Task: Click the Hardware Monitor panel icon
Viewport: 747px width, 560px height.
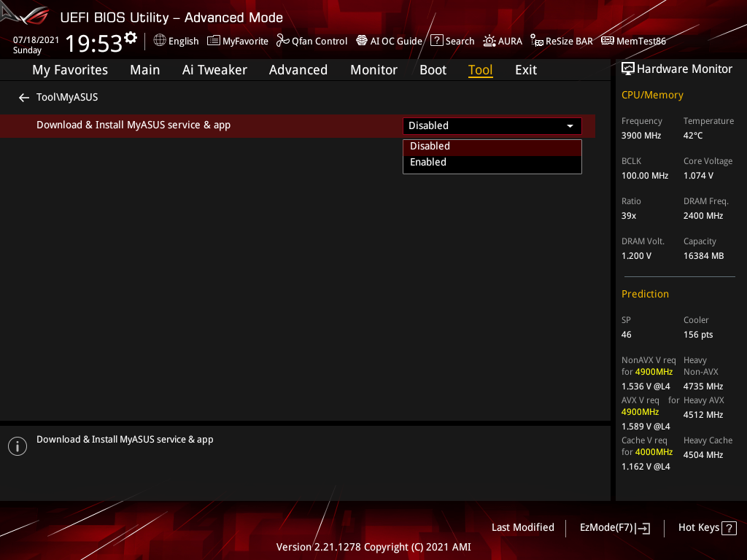Action: [629, 68]
